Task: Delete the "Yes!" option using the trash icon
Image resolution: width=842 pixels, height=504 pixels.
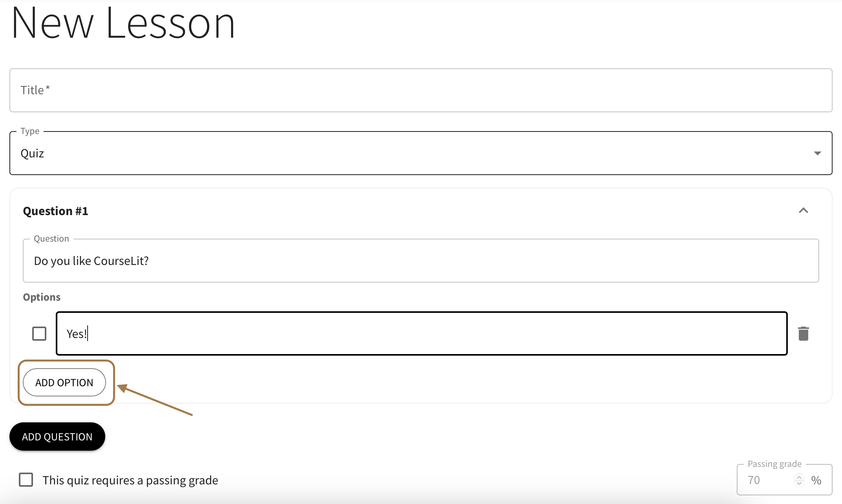Action: pyautogui.click(x=803, y=333)
